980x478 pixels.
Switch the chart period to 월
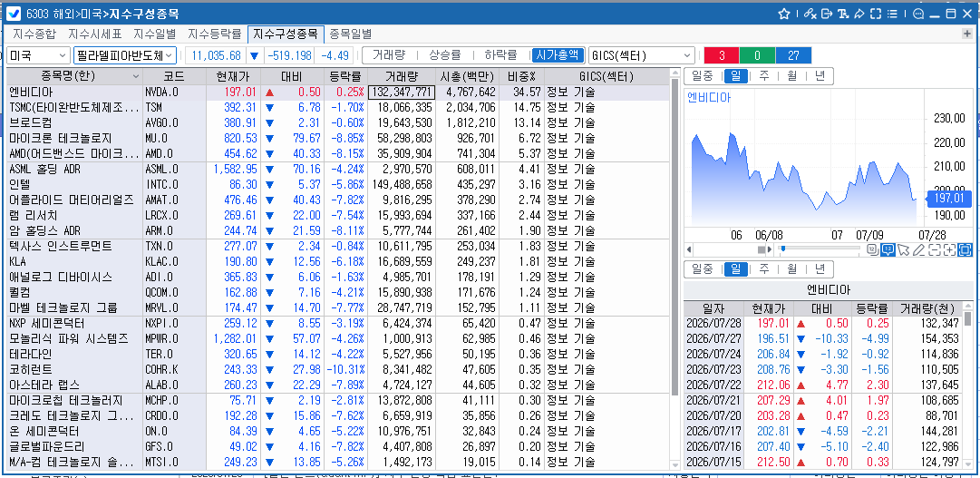pyautogui.click(x=791, y=76)
